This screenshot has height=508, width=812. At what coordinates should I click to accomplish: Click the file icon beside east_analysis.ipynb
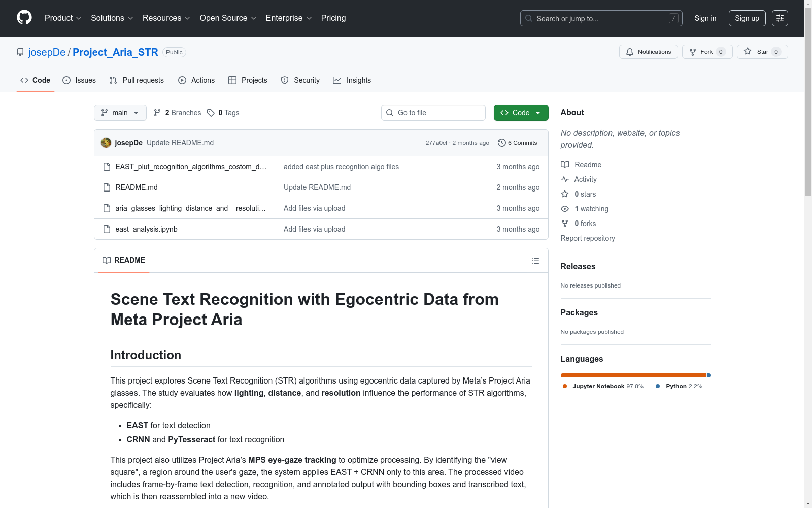(107, 229)
